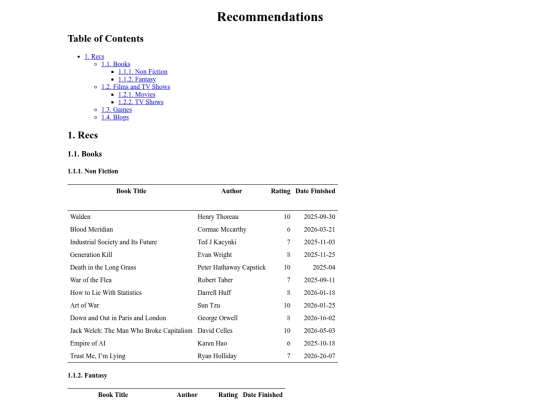The image size is (540, 405).
Task: Click the date '2026-03-21'
Action: [x=319, y=229]
